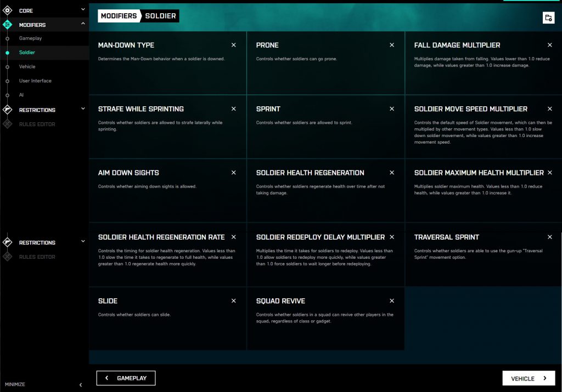This screenshot has width=562, height=392.
Task: Select Gameplay in the Modifiers list
Action: point(30,38)
